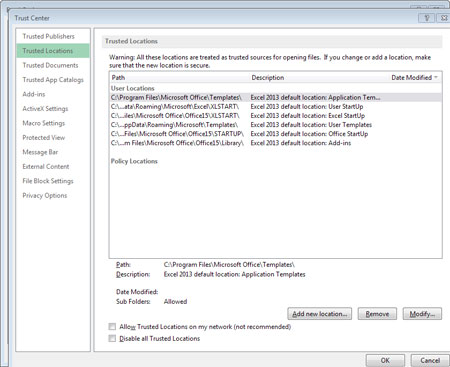
Task: Confirm with the OK button
Action: point(385,360)
